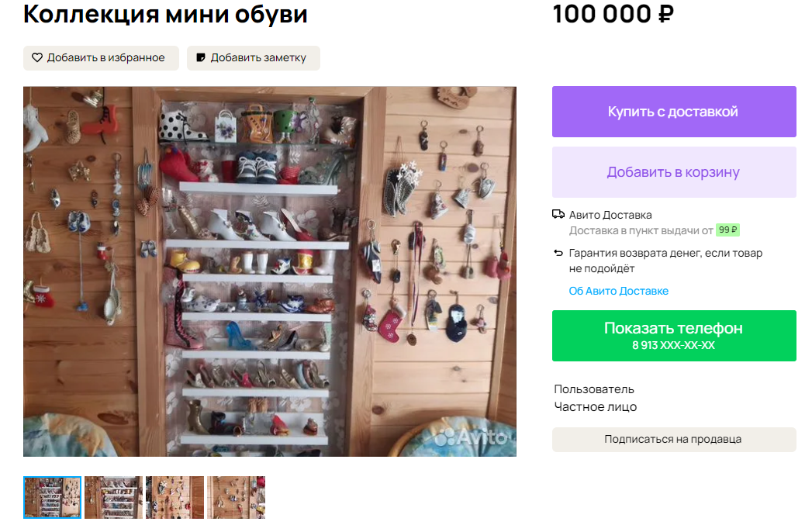
Task: Click Добавить заметку button
Action: 254,58
